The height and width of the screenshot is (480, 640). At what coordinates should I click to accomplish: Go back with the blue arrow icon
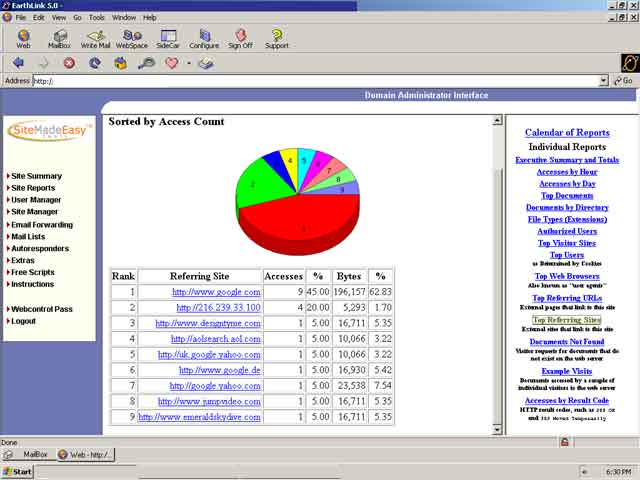[18, 62]
